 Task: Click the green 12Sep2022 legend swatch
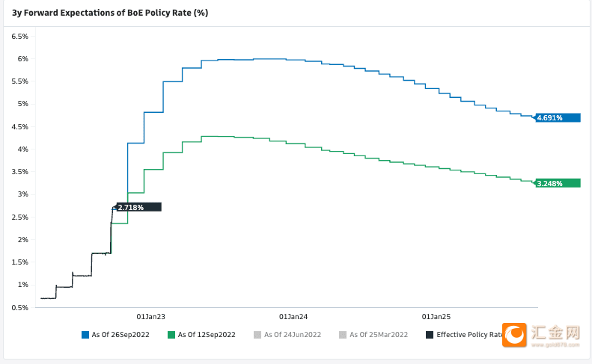point(171,335)
